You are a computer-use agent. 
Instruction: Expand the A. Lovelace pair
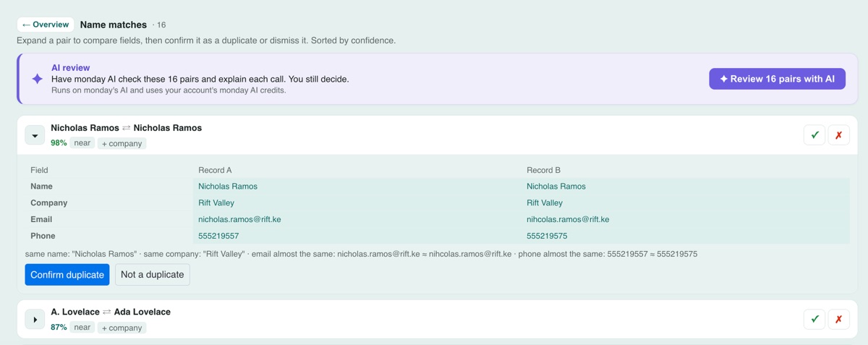click(x=35, y=320)
